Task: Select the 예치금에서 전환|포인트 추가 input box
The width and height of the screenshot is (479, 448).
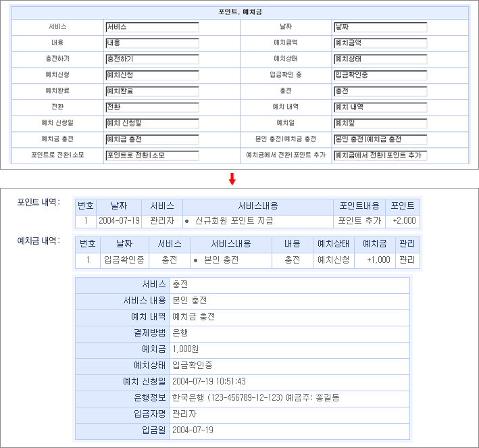Action: [380, 155]
